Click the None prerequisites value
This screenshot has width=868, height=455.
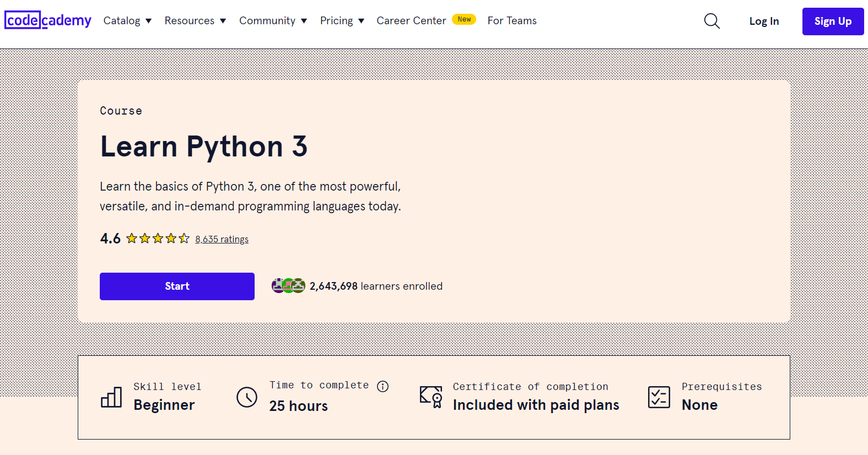coord(700,405)
